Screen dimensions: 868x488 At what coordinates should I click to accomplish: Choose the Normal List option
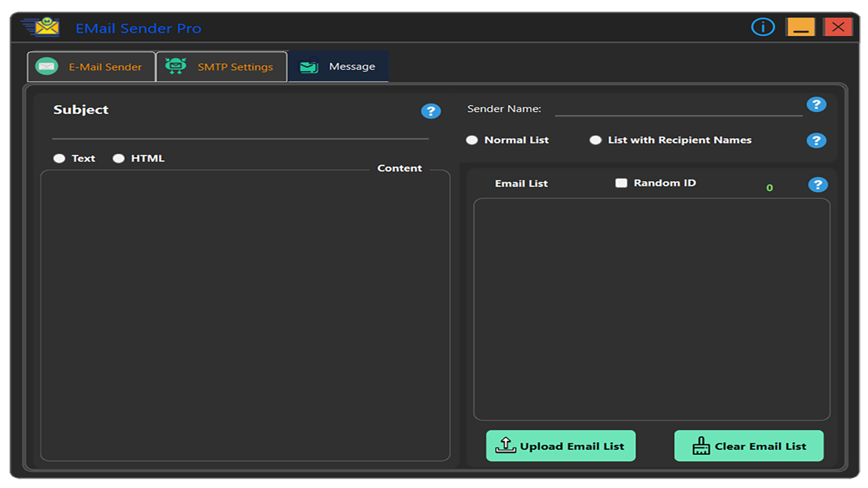click(472, 140)
